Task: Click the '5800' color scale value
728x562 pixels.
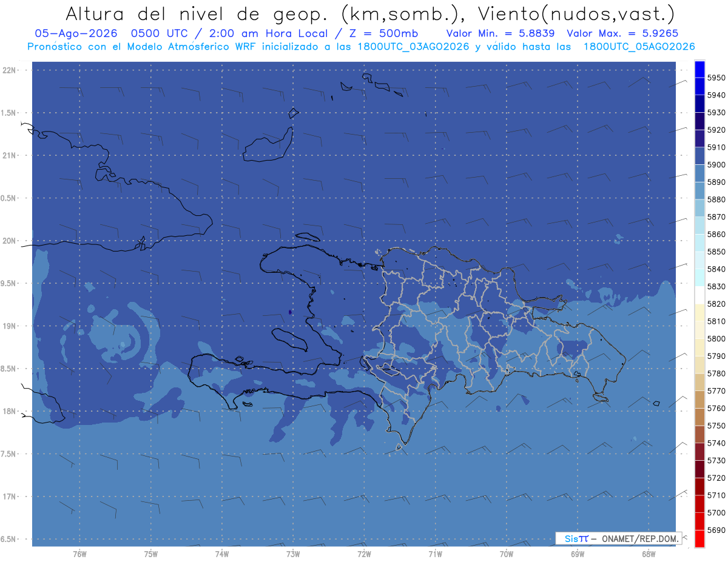Action: tap(716, 338)
